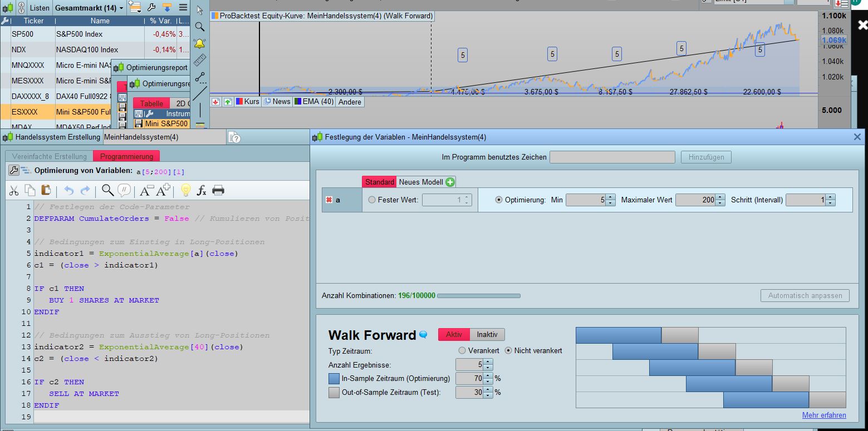Image resolution: width=868 pixels, height=431 pixels.
Task: Set Walk Forward to Aktiv
Action: coord(454,334)
